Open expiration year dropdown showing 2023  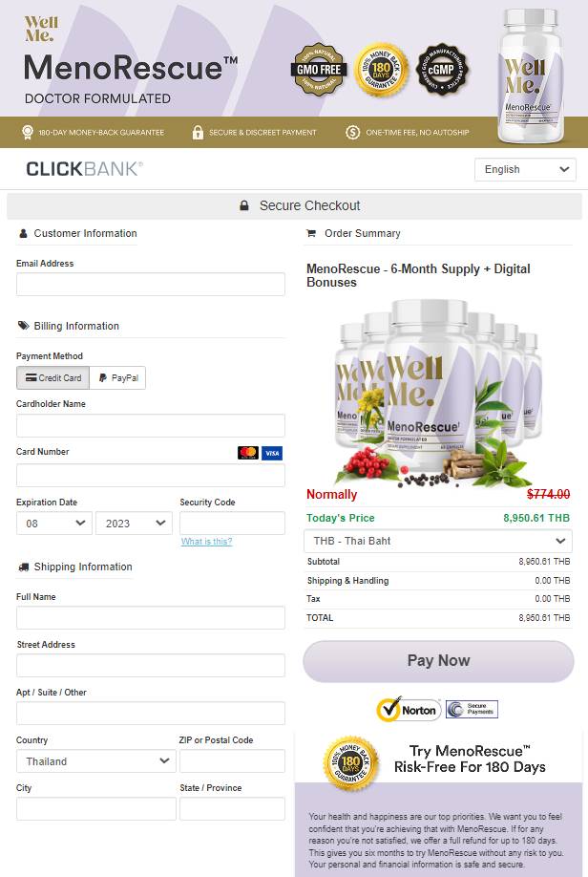coord(135,524)
